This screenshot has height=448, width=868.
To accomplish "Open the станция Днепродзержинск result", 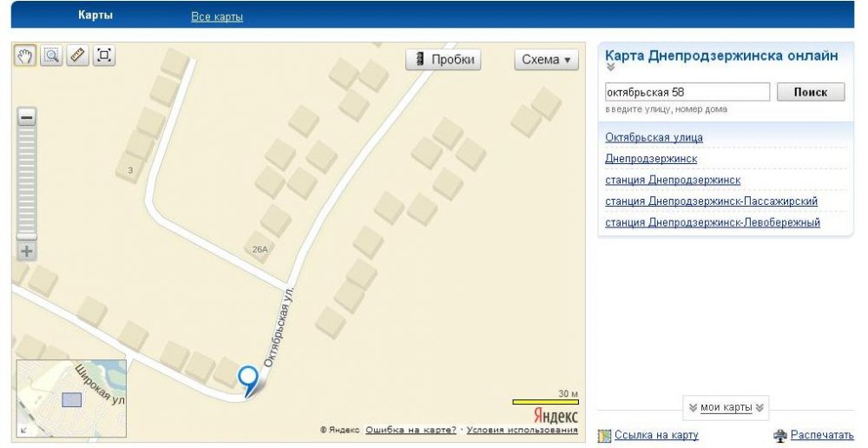I will 673,180.
